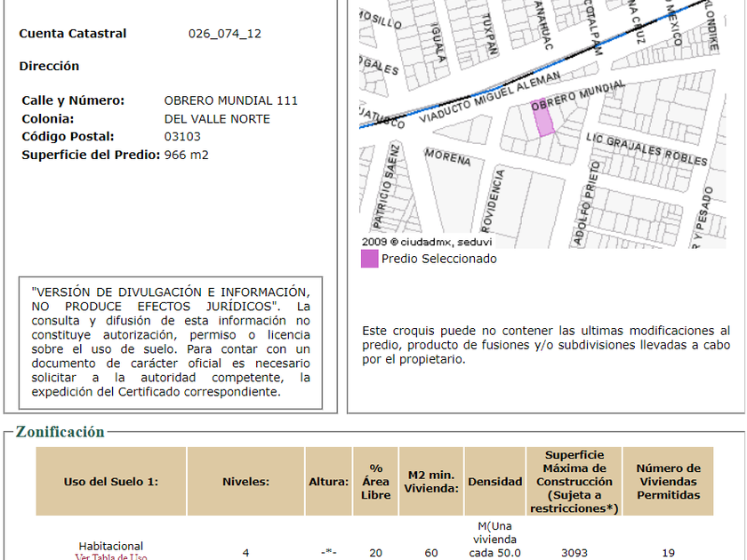Click the M2 min. Vivienda value 60
The width and height of the screenshot is (747, 560).
(x=431, y=553)
